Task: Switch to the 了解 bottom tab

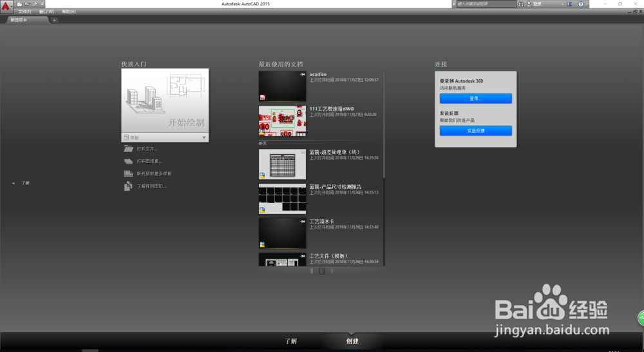Action: [291, 341]
